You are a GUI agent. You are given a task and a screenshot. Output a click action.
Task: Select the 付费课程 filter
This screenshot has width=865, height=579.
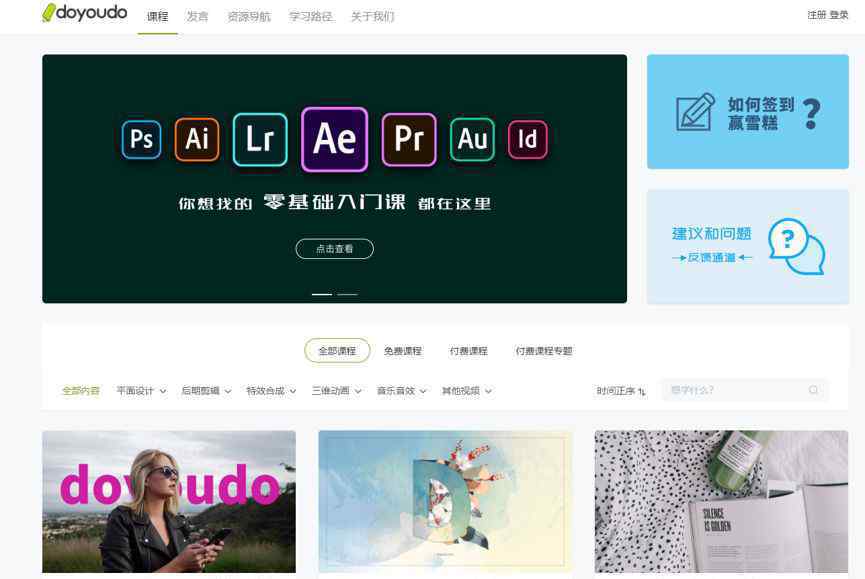tap(468, 351)
